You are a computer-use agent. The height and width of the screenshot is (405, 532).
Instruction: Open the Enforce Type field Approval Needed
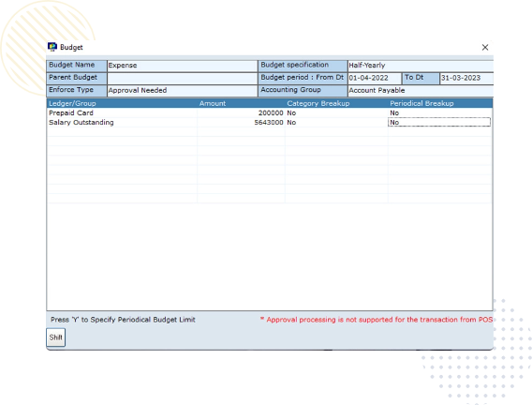[x=183, y=91]
